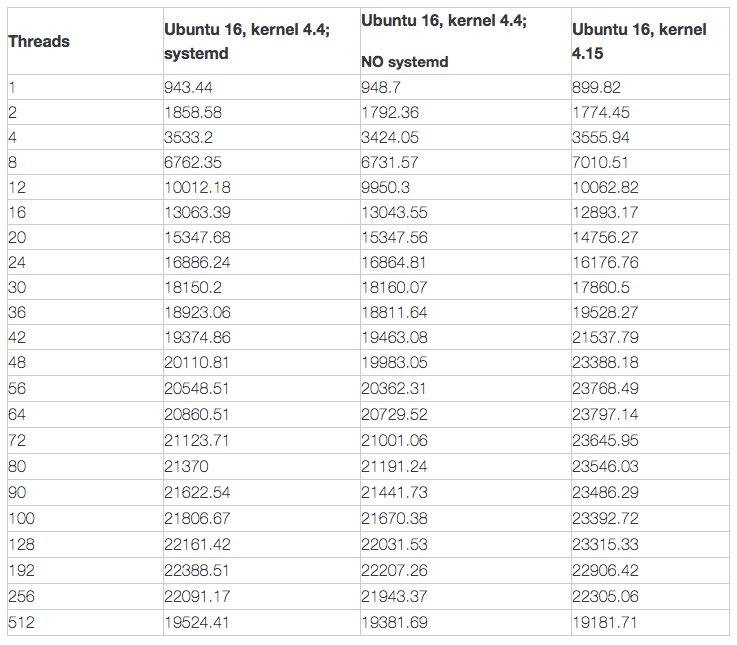Click the cell containing 22305.06

pyautogui.click(x=605, y=594)
